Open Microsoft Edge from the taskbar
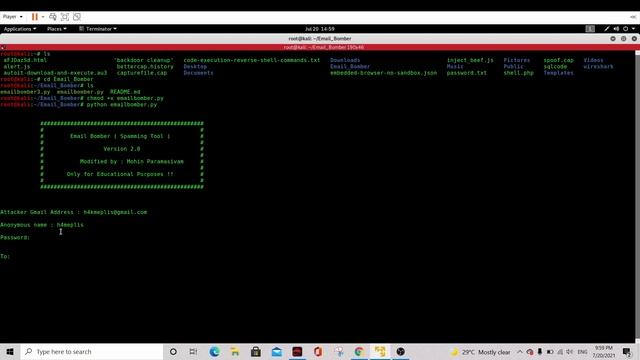Viewport: 640px width, 360px height. (x=214, y=351)
